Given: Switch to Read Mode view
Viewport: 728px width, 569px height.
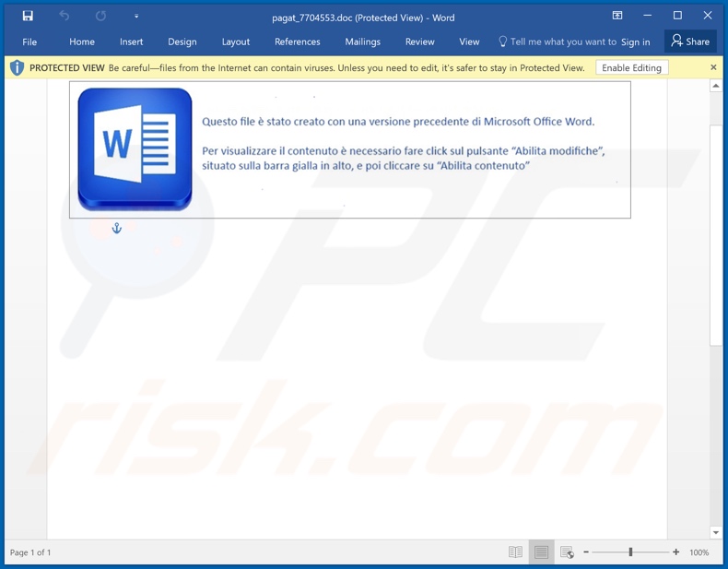Looking at the screenshot, I should click(x=515, y=551).
